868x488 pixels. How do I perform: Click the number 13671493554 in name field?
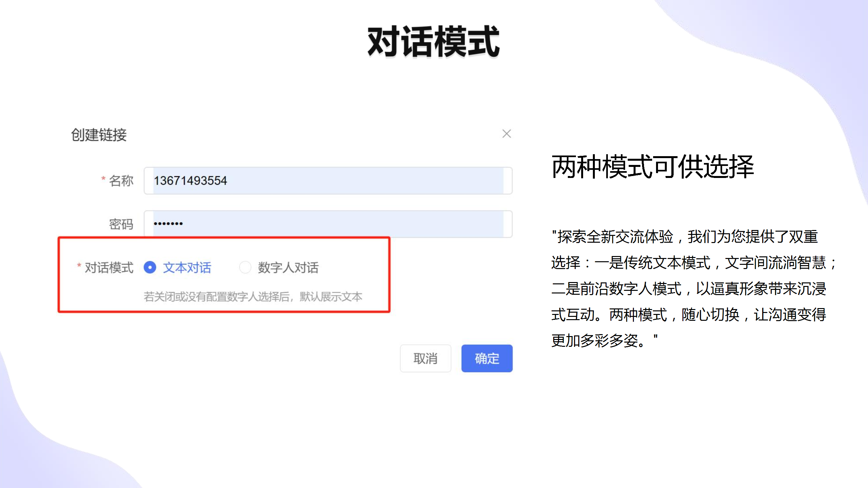(190, 181)
